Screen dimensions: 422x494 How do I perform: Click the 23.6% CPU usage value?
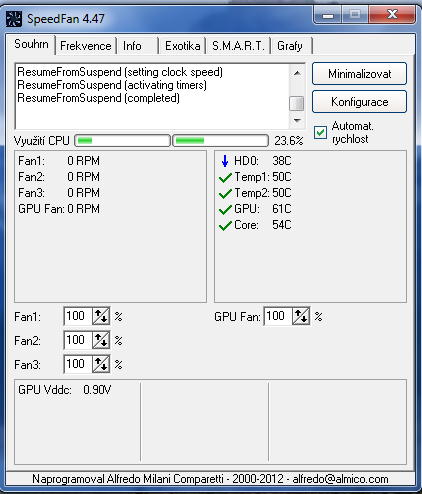click(289, 141)
